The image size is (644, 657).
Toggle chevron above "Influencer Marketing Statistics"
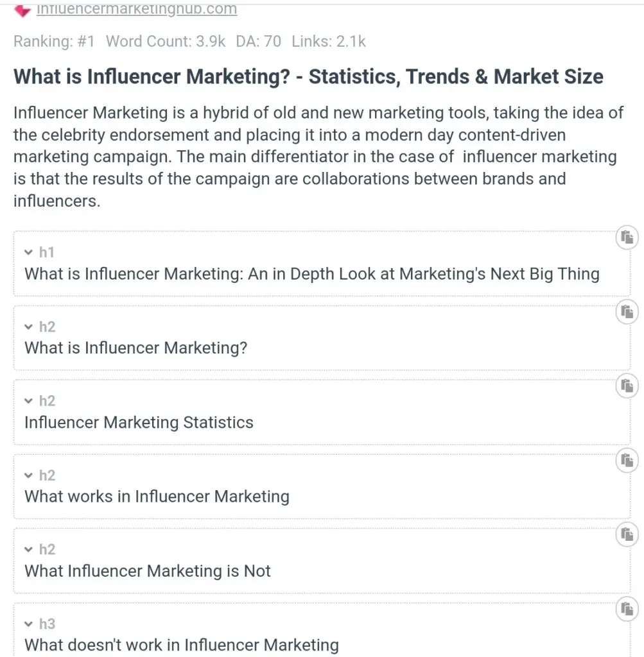(x=28, y=401)
